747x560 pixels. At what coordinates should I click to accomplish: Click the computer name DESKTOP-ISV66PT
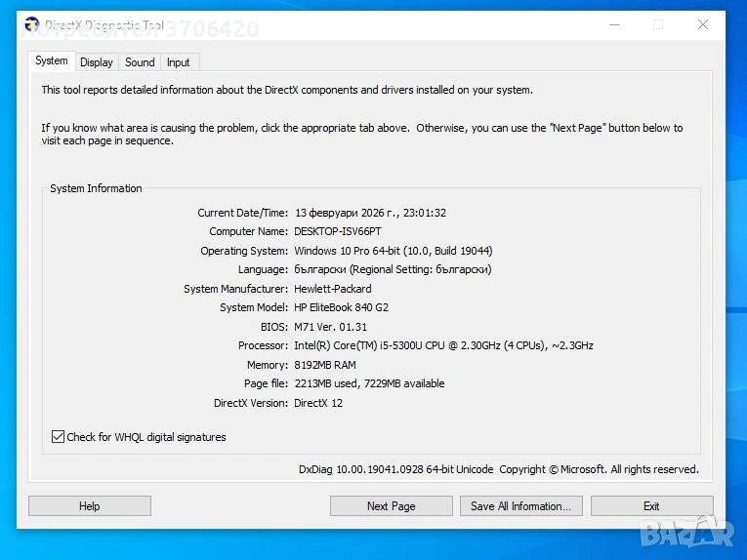(x=337, y=232)
